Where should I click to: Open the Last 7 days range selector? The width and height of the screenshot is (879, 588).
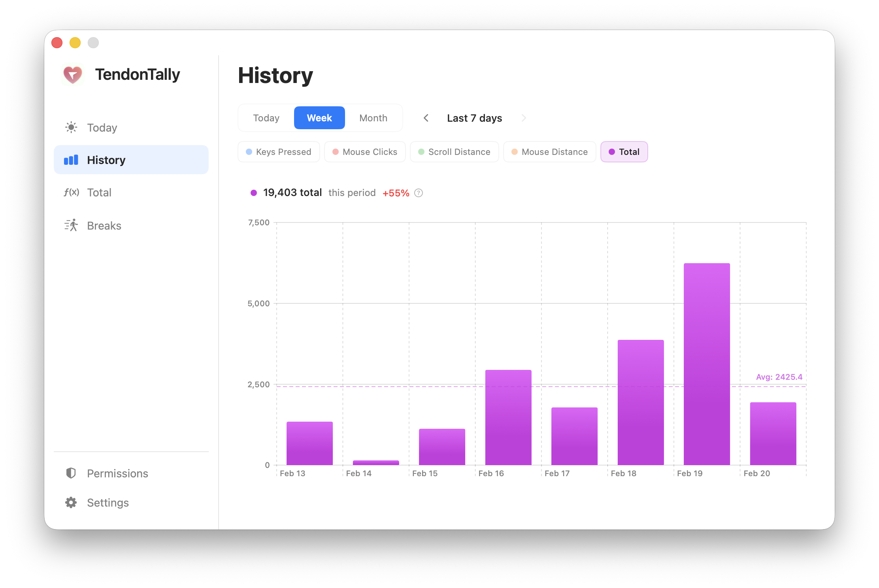(x=474, y=118)
